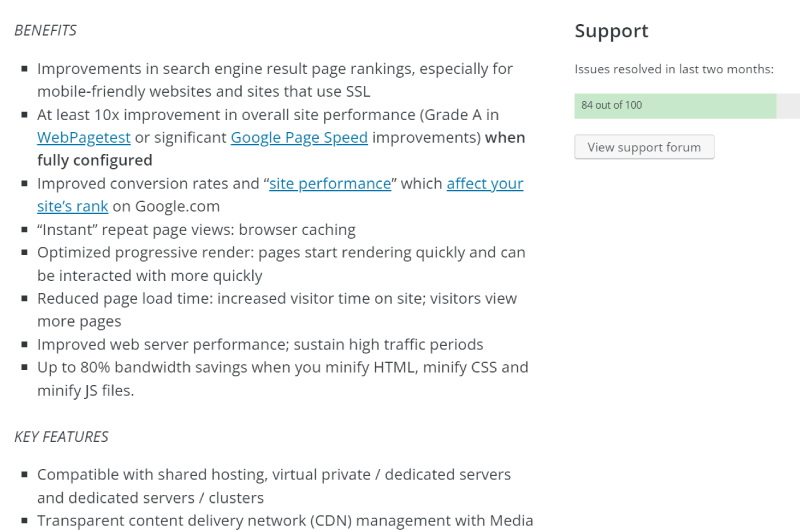Click the bullet before Optimized progressive render
The height and width of the screenshot is (530, 800).
pyautogui.click(x=24, y=253)
